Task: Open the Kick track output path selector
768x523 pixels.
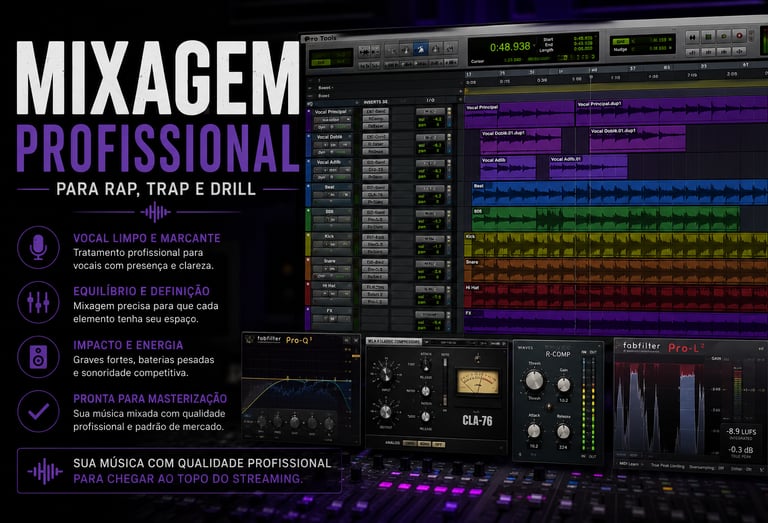Action: click(430, 238)
